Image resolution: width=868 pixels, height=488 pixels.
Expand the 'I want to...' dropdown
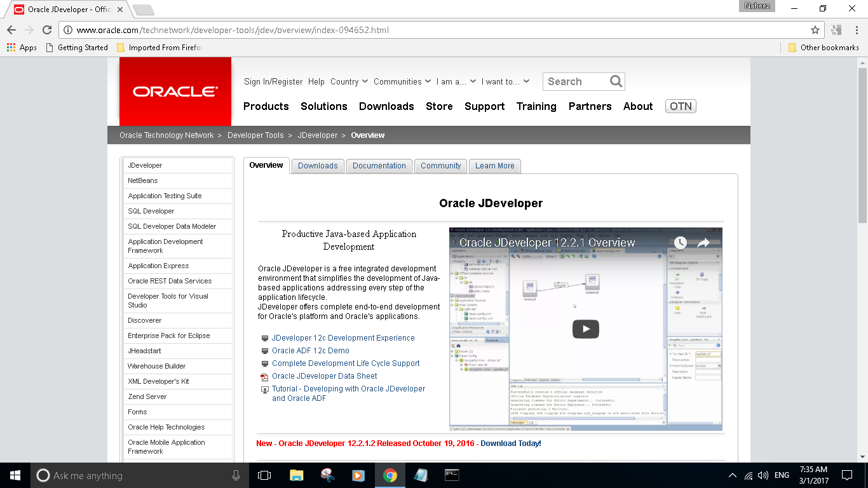point(505,81)
